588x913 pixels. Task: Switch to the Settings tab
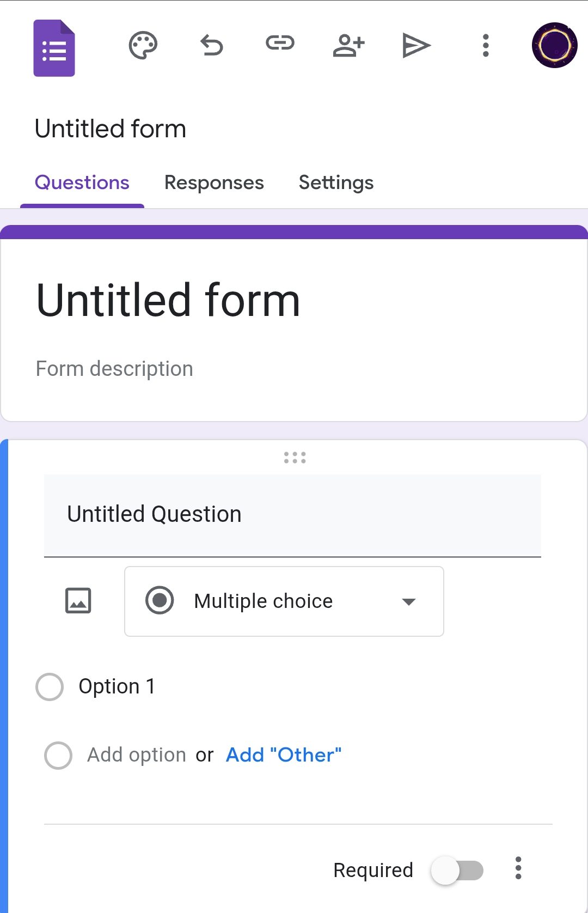click(x=336, y=182)
